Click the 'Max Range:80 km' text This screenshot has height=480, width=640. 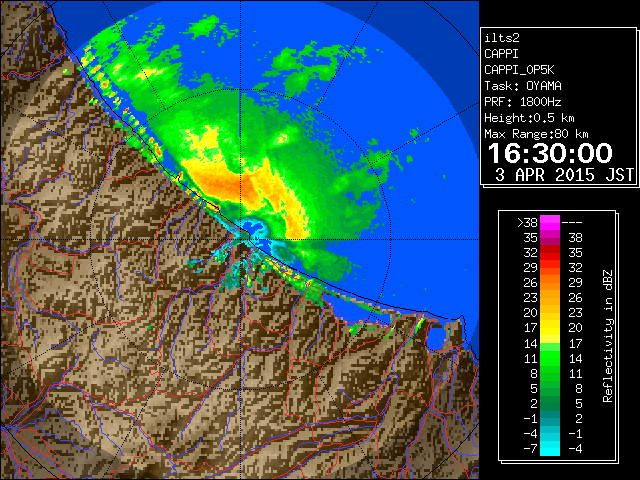(536, 134)
